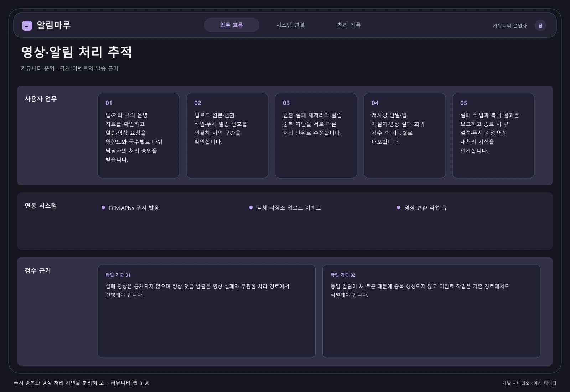570x392 pixels.
Task: Open the 팀 avatar badge
Action: [x=540, y=25]
